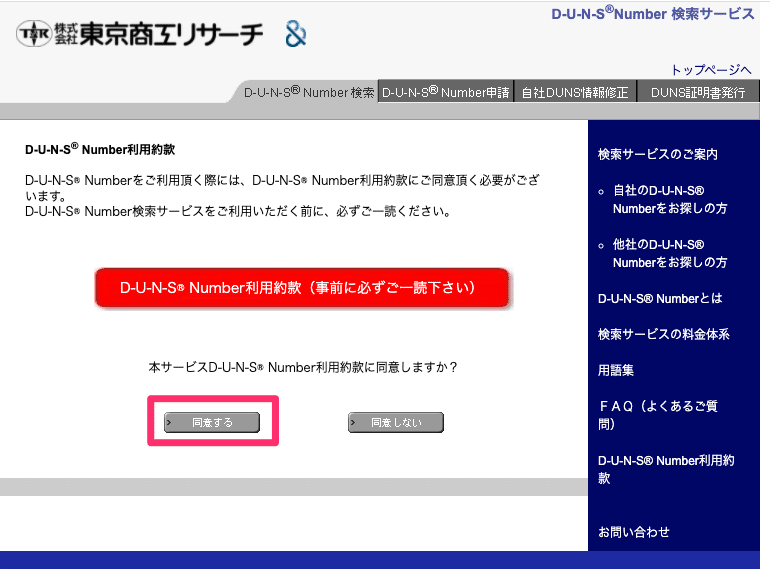Click the Tokyo Shoko Research logo
Viewport: 770px width, 588px height.
(139, 34)
